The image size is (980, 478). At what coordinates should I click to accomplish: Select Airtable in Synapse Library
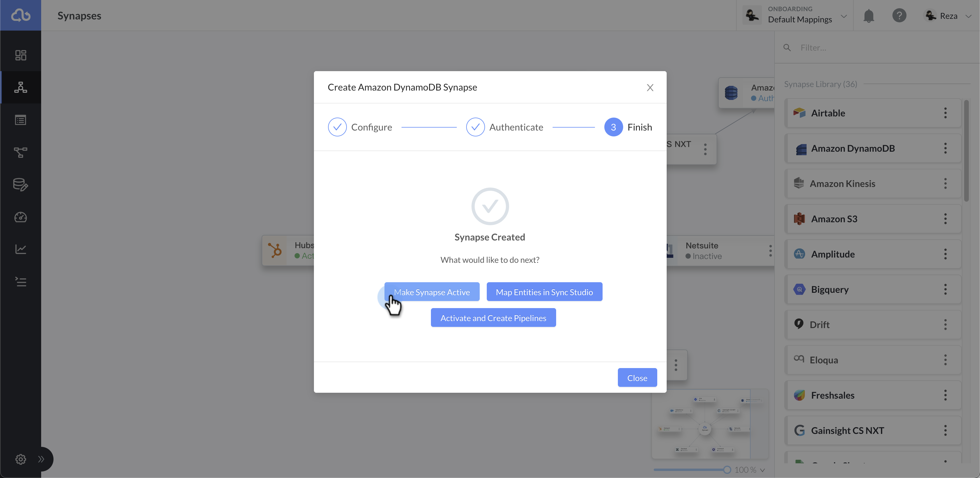pos(873,113)
